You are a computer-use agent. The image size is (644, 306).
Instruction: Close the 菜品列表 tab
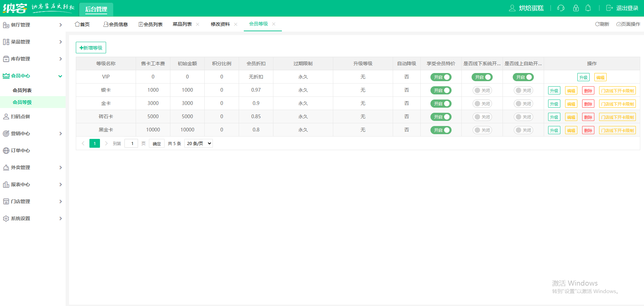coord(198,24)
